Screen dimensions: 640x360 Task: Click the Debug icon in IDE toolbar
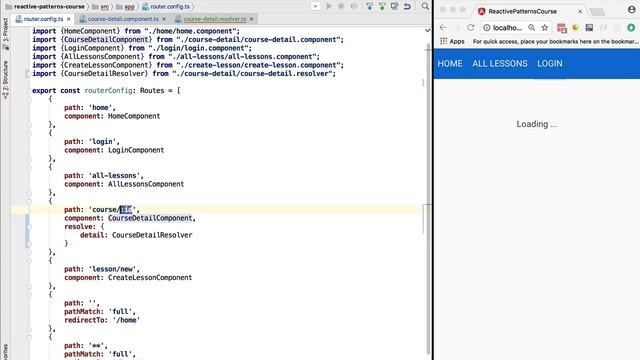point(341,6)
